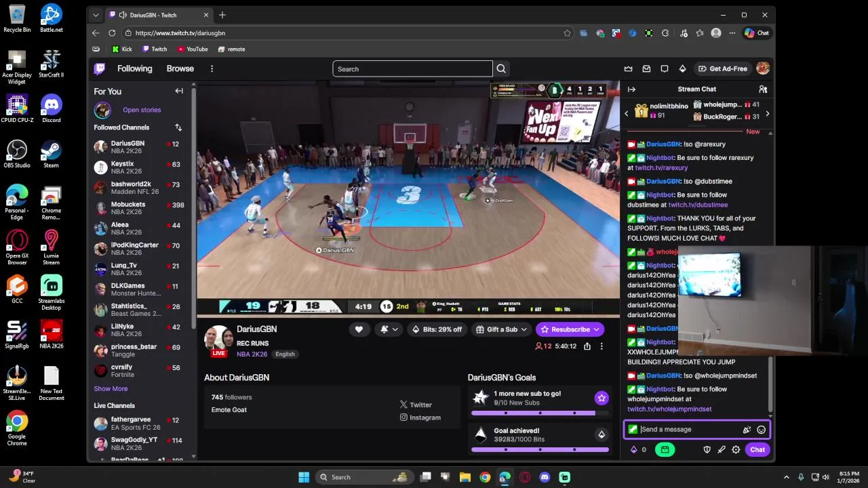Open channel points green button

665,449
